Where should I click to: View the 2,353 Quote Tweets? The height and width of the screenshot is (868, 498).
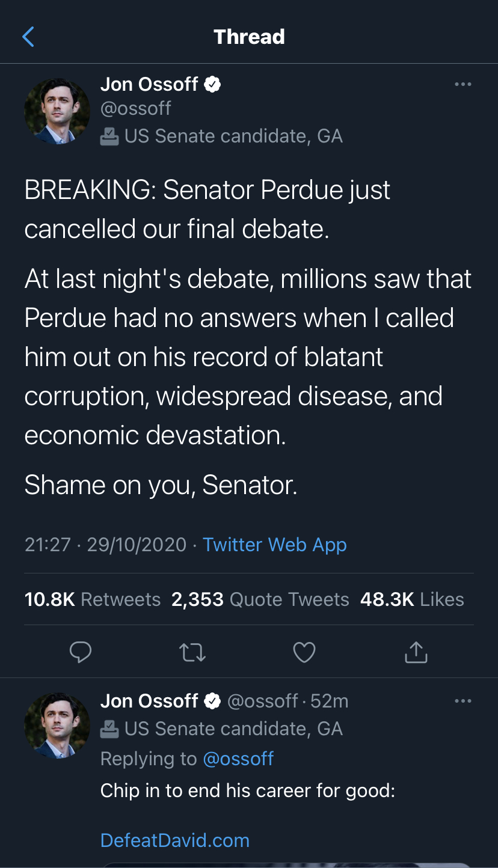click(260, 599)
